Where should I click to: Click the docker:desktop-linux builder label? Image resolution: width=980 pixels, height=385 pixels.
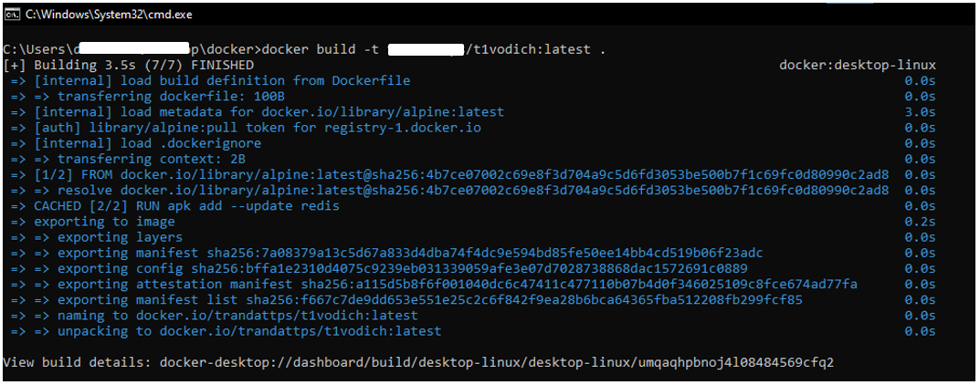857,66
